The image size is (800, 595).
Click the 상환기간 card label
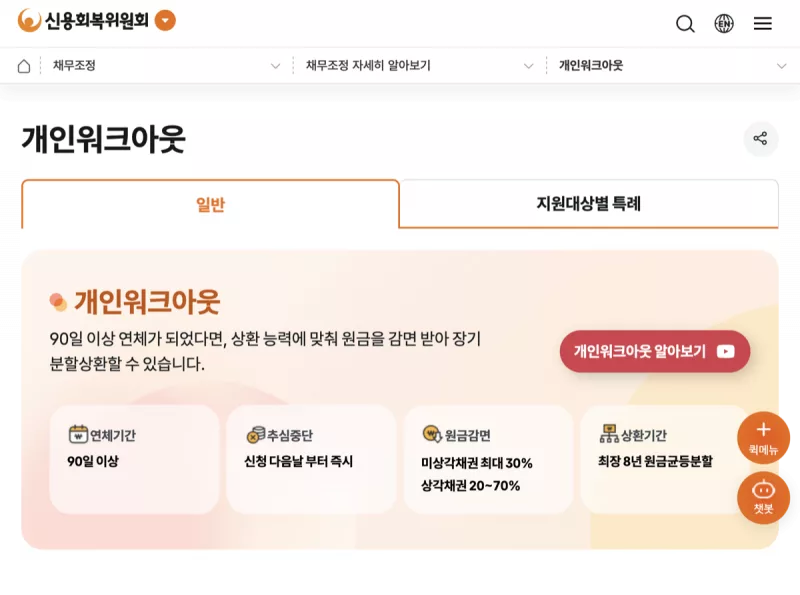click(x=643, y=435)
